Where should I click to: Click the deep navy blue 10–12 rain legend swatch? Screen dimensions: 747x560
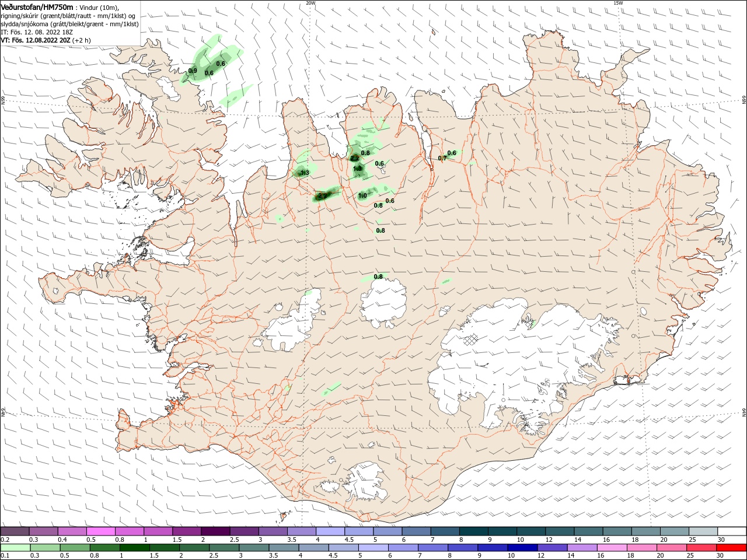pos(522,548)
